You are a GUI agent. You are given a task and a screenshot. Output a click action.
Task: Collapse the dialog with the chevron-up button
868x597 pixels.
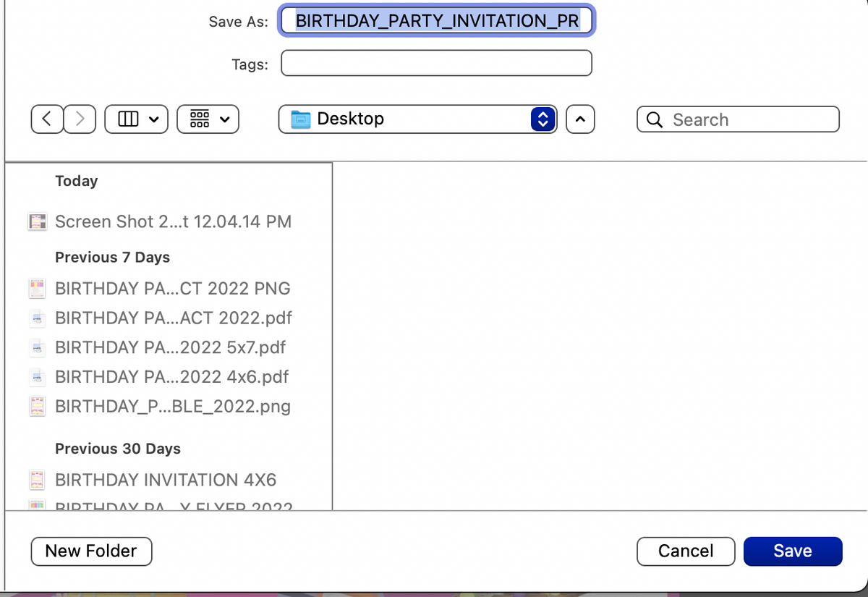(580, 119)
